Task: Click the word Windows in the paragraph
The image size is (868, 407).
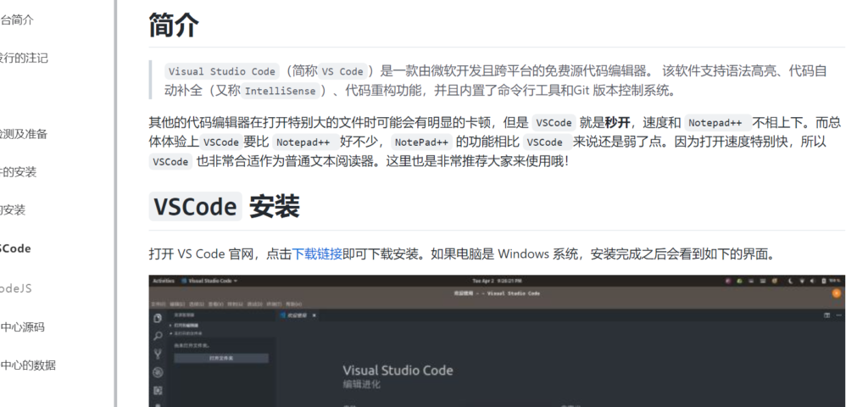Action: (x=523, y=254)
